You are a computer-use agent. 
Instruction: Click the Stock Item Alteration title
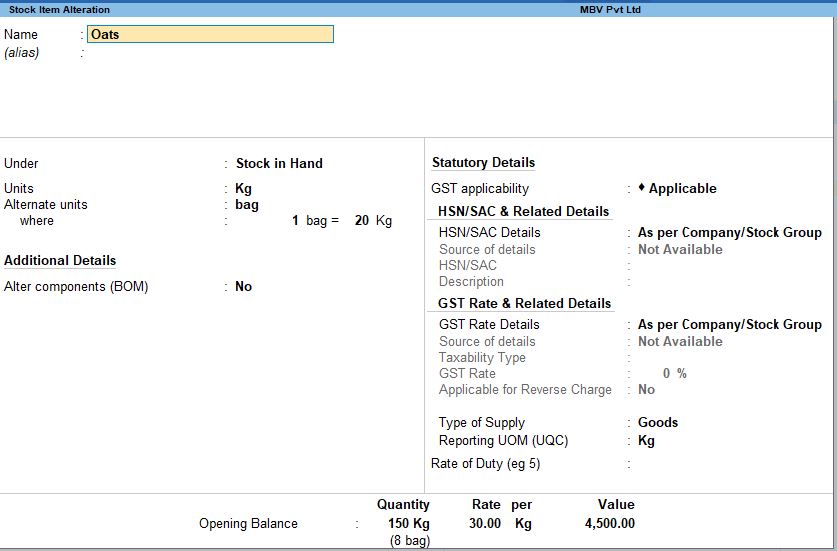tap(59, 10)
